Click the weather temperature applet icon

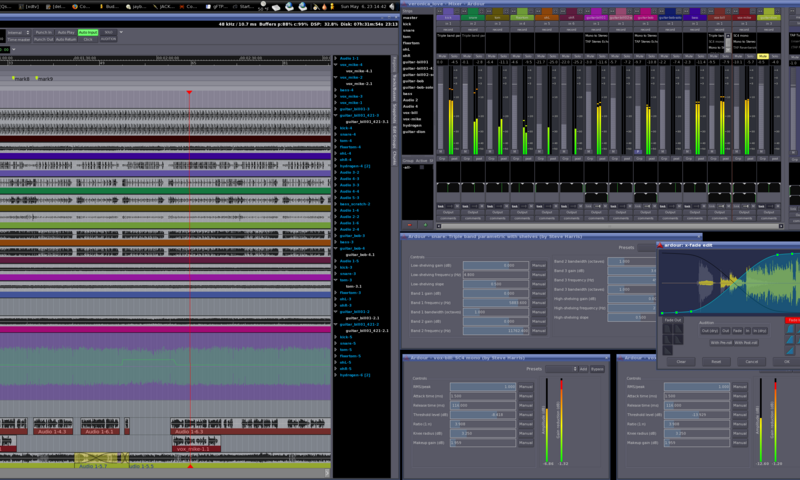263,6
